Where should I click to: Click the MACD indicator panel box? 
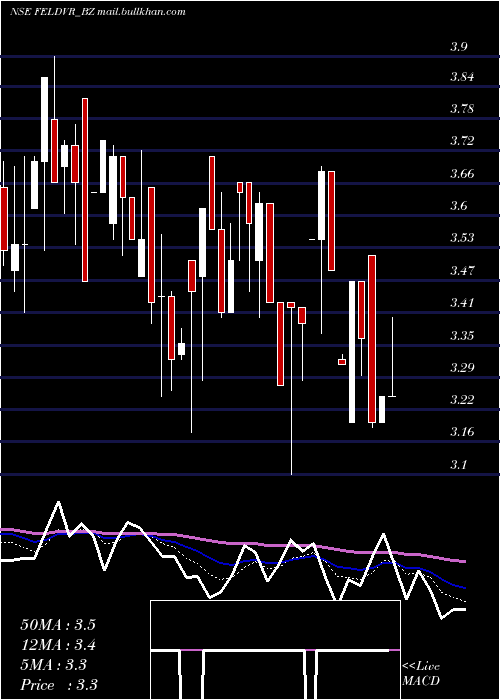point(275,650)
